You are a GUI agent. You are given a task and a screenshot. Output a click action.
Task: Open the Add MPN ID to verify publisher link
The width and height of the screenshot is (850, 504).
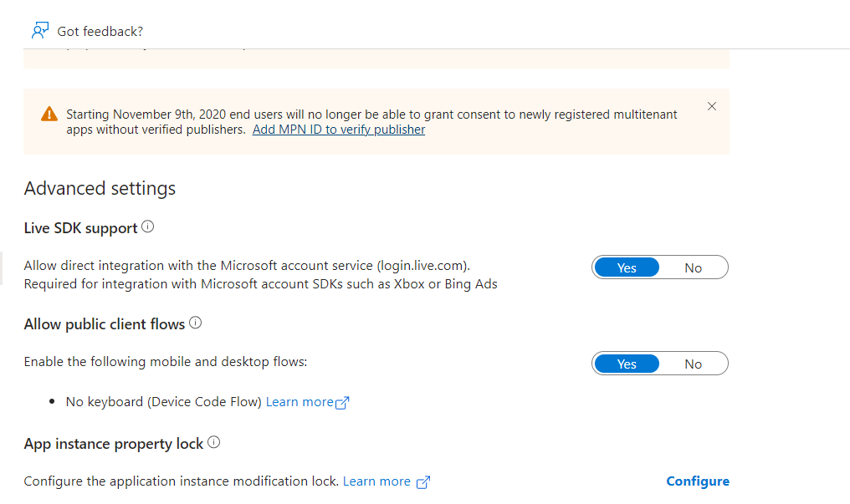pyautogui.click(x=338, y=129)
